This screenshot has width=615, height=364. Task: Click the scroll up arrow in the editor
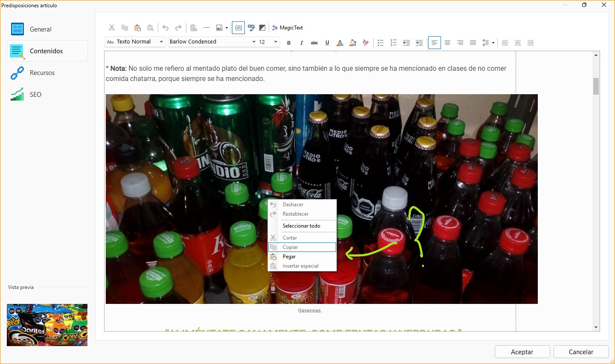click(x=596, y=55)
